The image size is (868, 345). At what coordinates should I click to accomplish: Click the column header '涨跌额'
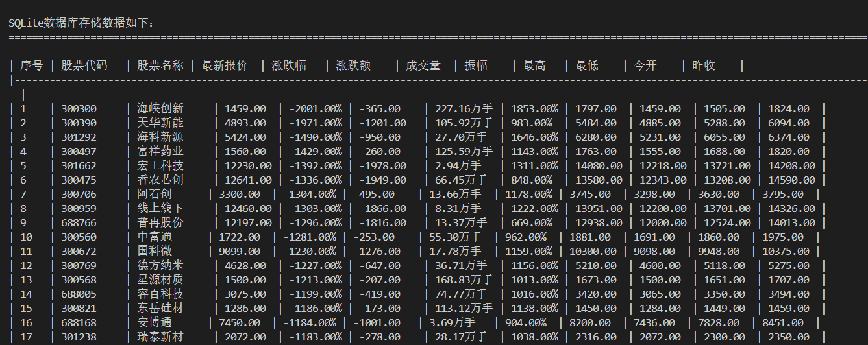(353, 65)
